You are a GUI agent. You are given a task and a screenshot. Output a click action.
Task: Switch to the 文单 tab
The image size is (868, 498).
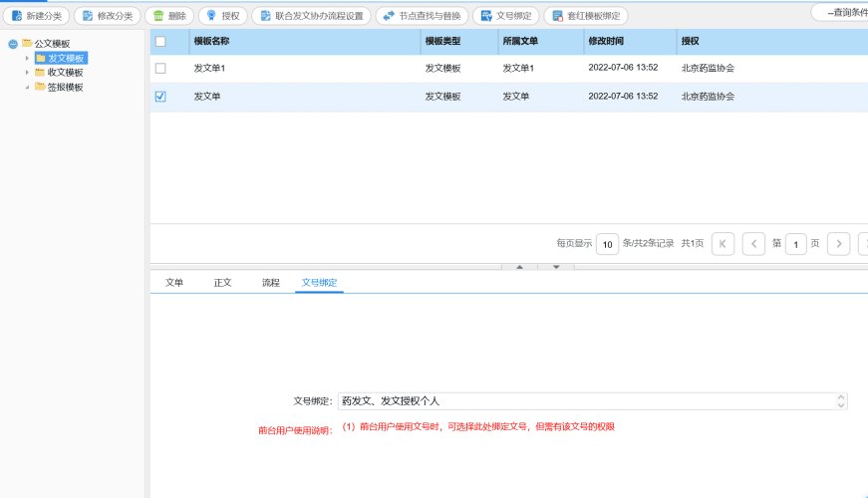click(x=173, y=283)
